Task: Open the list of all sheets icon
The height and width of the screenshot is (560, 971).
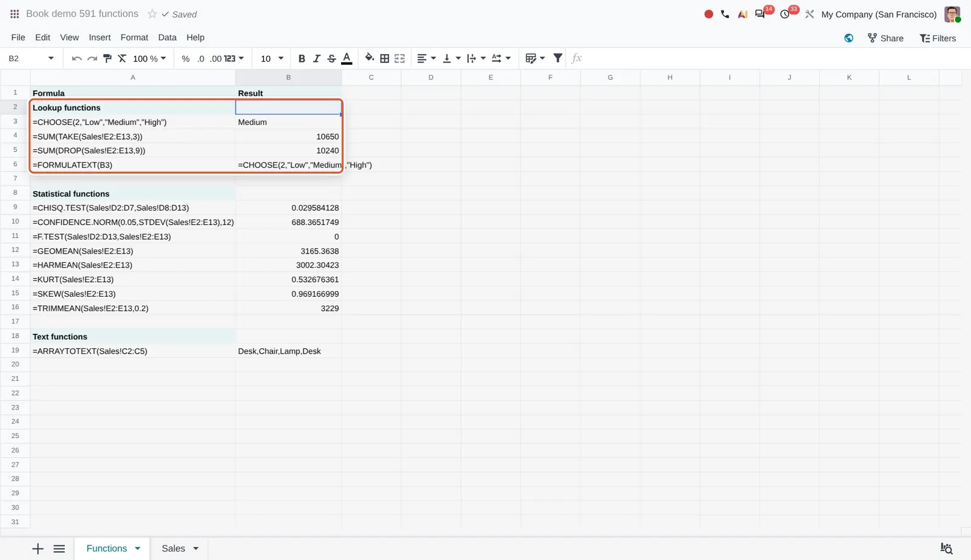Action: coord(59,548)
